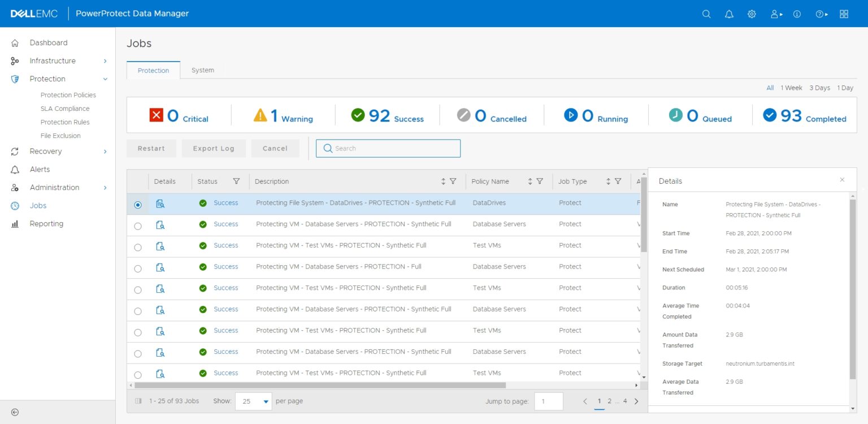The width and height of the screenshot is (868, 424).
Task: Open the notifications bell in the header
Action: point(729,14)
